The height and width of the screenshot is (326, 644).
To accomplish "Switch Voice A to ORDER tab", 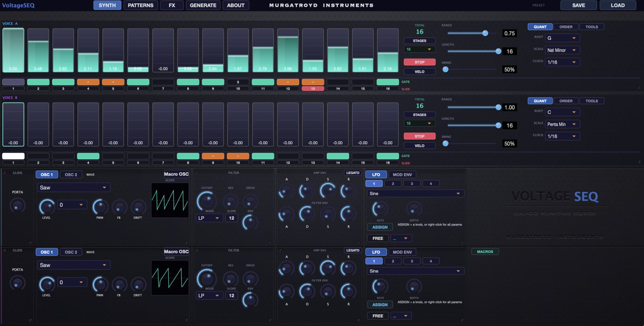I will tap(566, 27).
